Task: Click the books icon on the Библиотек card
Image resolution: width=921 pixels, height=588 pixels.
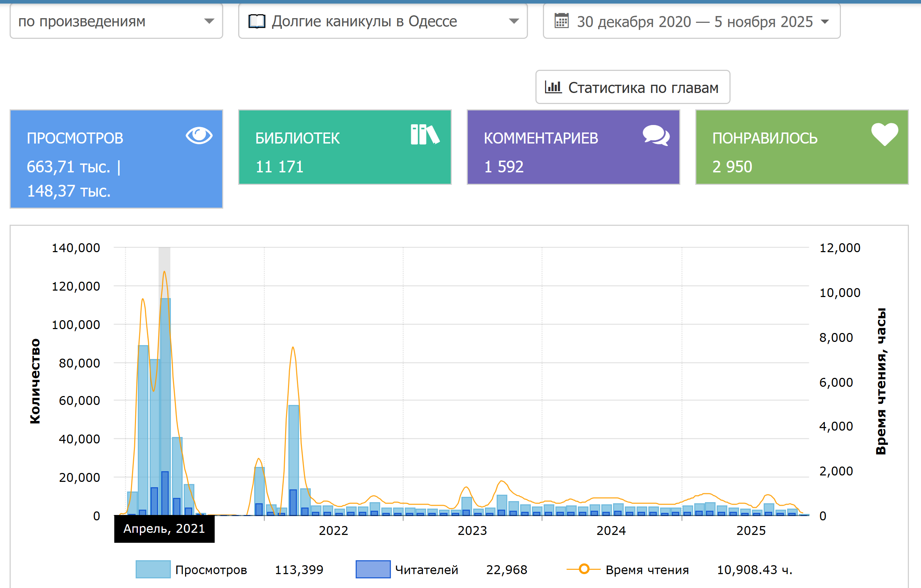Action: point(425,135)
